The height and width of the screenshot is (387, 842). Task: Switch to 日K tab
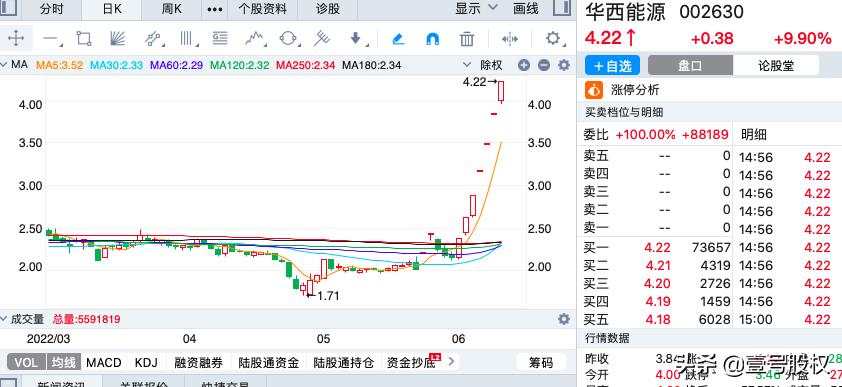pos(112,10)
